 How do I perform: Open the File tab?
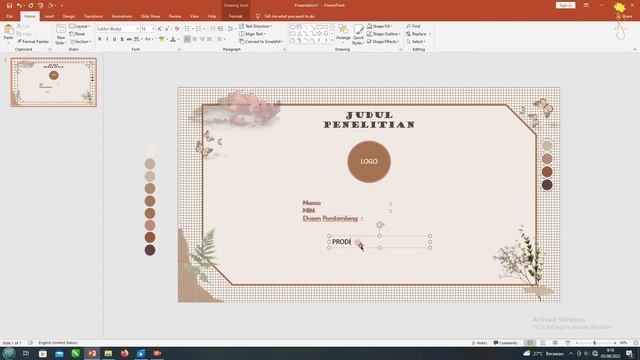9,16
